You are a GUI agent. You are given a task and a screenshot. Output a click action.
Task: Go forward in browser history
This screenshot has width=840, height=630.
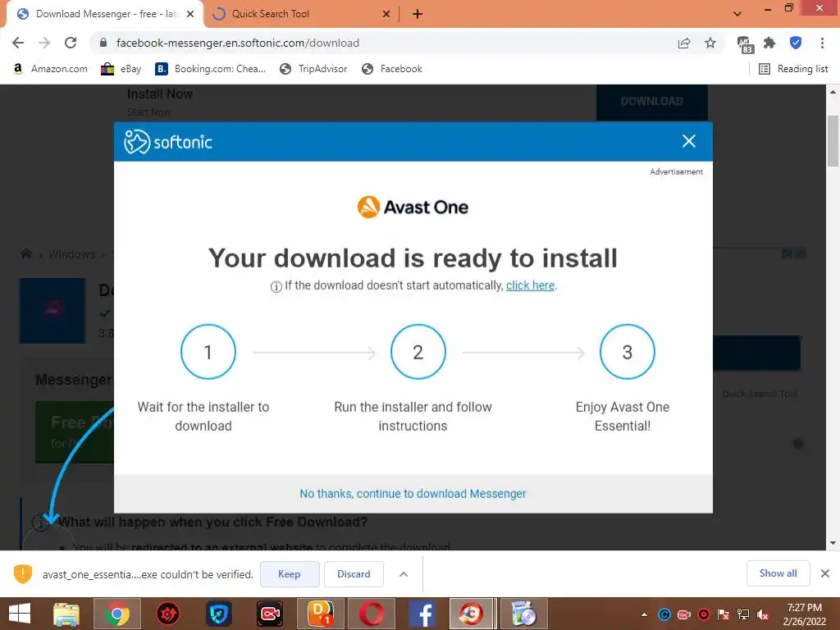[44, 43]
